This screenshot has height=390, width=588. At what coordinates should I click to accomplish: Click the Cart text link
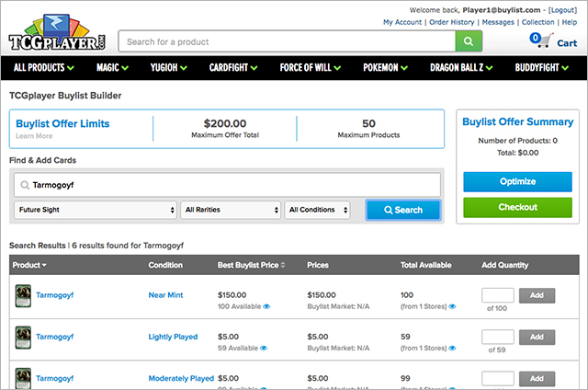(567, 43)
